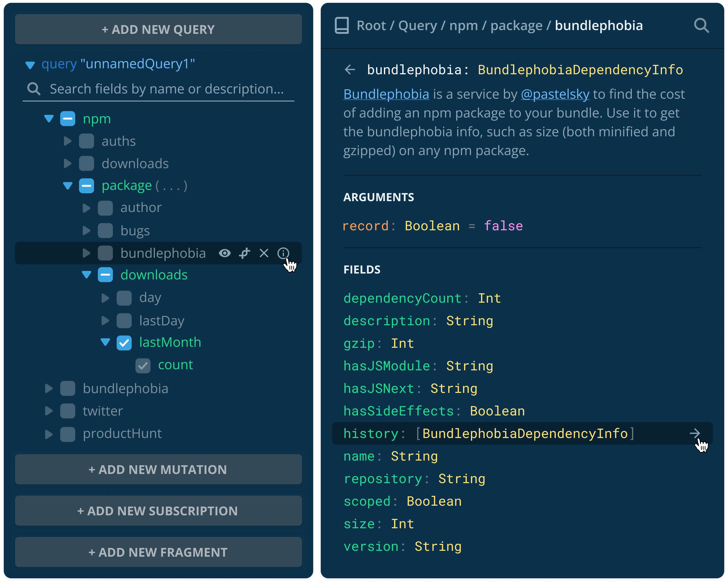
Task: Click the hasSideEffects field
Action: [x=398, y=411]
